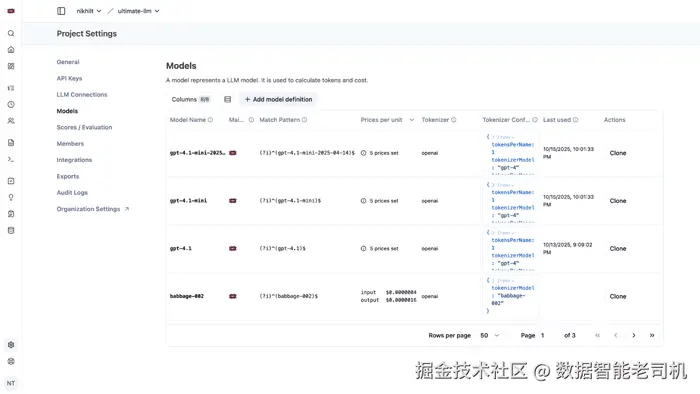Go to next page of models
This screenshot has height=394, width=700.
[633, 336]
